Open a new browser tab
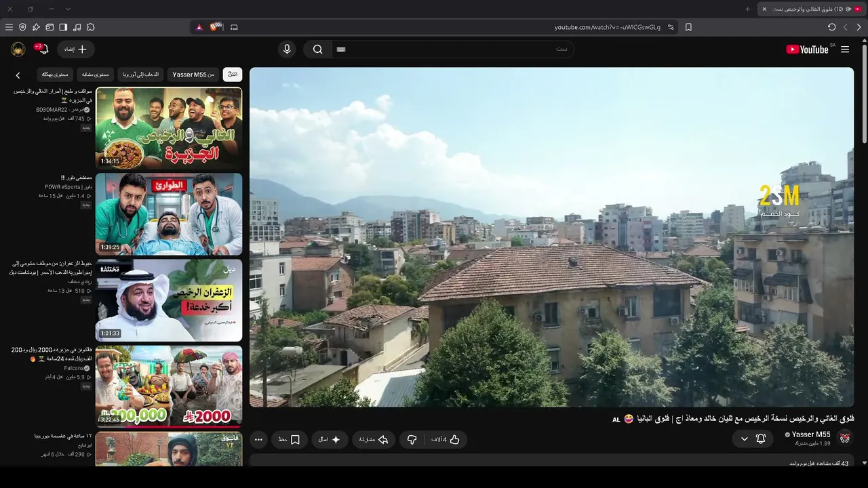Image resolution: width=868 pixels, height=488 pixels. coord(747,9)
